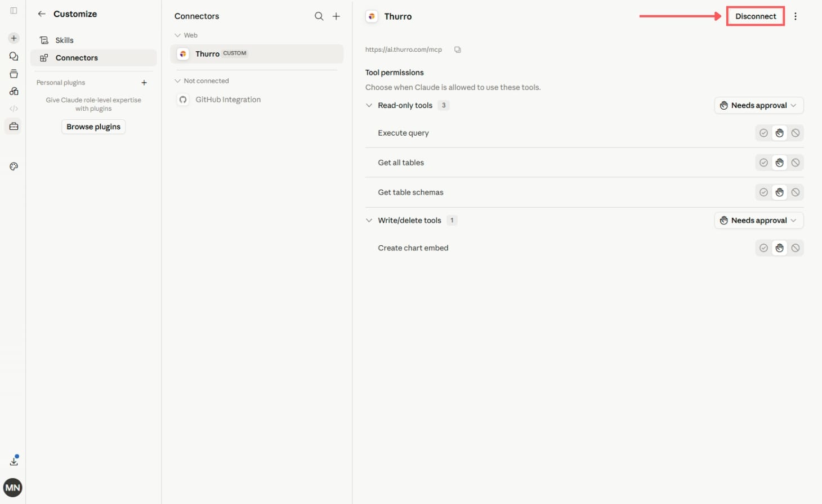The image size is (822, 504).
Task: Start a new chat with plus icon
Action: 14,38
